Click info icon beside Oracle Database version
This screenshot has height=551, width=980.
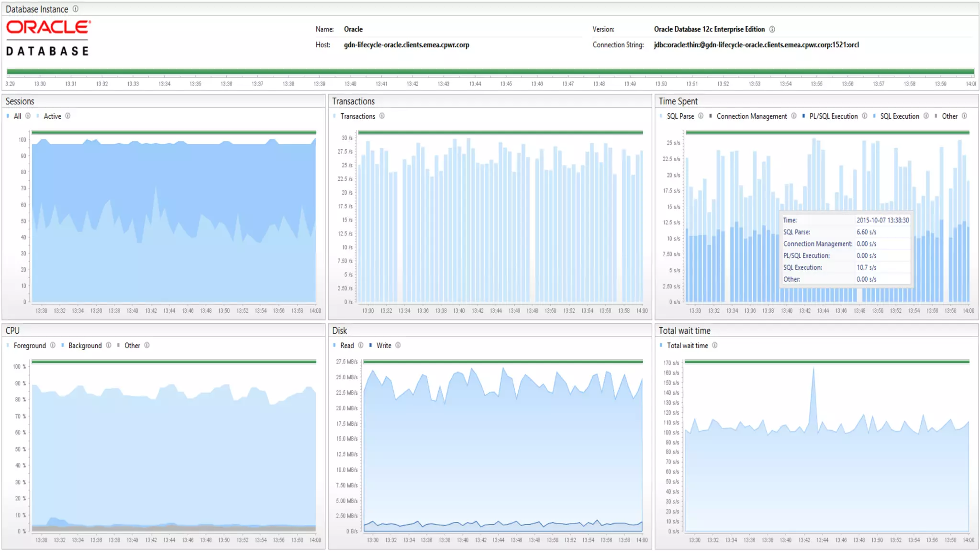click(772, 30)
